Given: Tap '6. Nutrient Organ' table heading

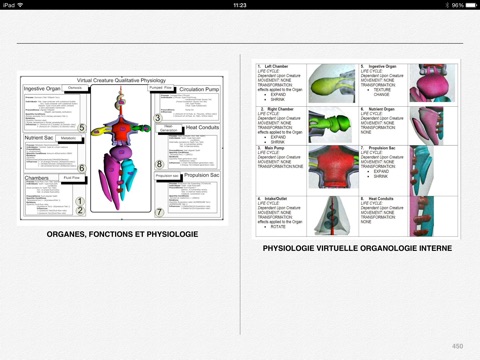Looking at the screenshot, I should 378,109.
